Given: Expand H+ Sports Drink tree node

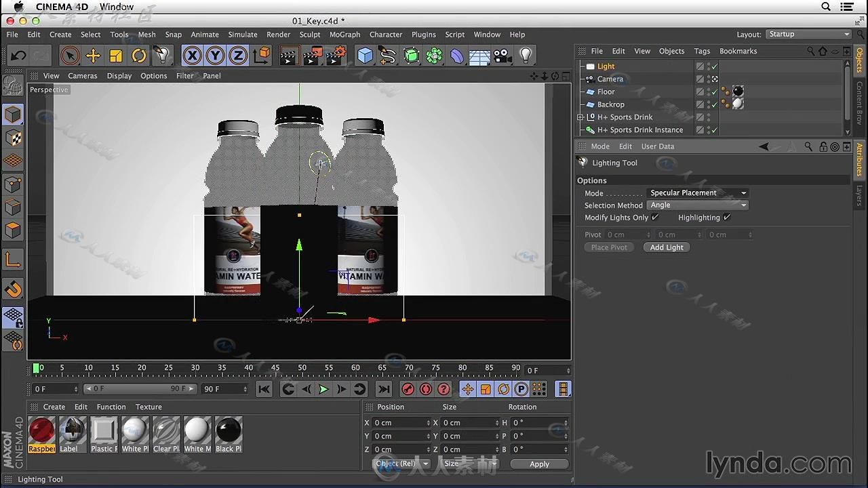Looking at the screenshot, I should (580, 117).
